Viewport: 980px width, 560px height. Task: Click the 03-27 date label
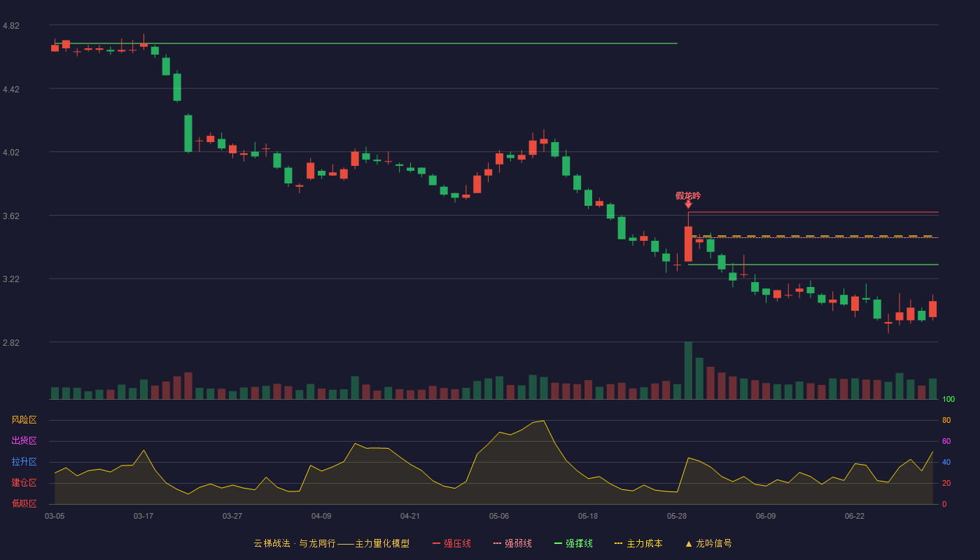pos(232,516)
